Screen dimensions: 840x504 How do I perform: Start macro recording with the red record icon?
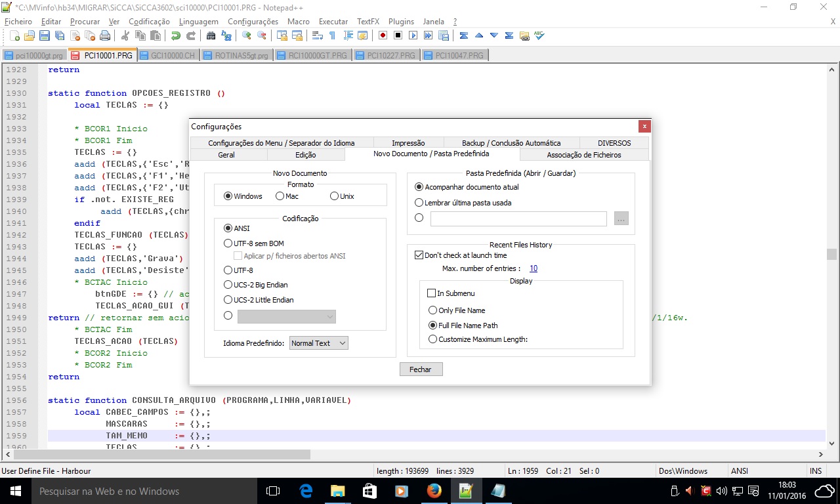pyautogui.click(x=382, y=35)
